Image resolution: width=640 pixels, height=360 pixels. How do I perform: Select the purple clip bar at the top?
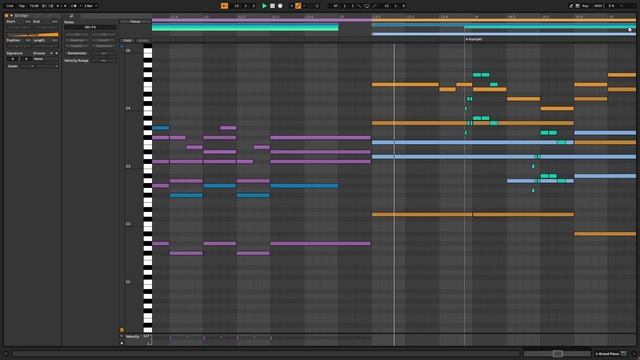262,20
